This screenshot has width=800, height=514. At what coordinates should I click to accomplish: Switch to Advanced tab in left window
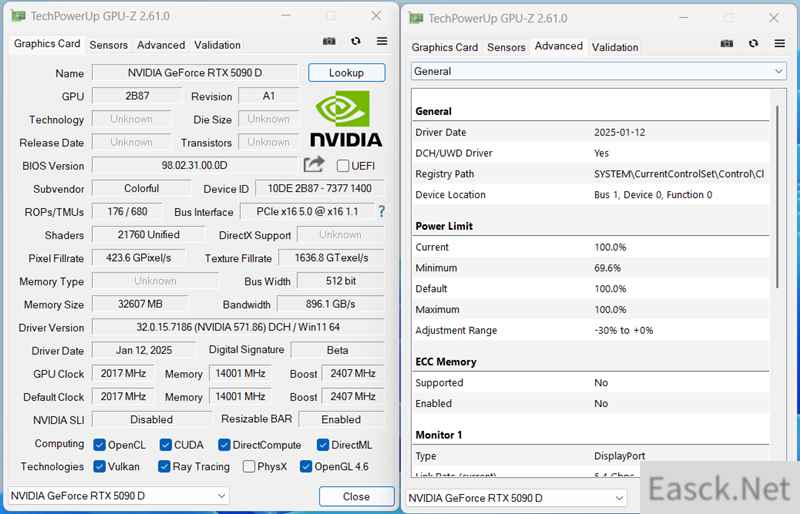tap(161, 45)
